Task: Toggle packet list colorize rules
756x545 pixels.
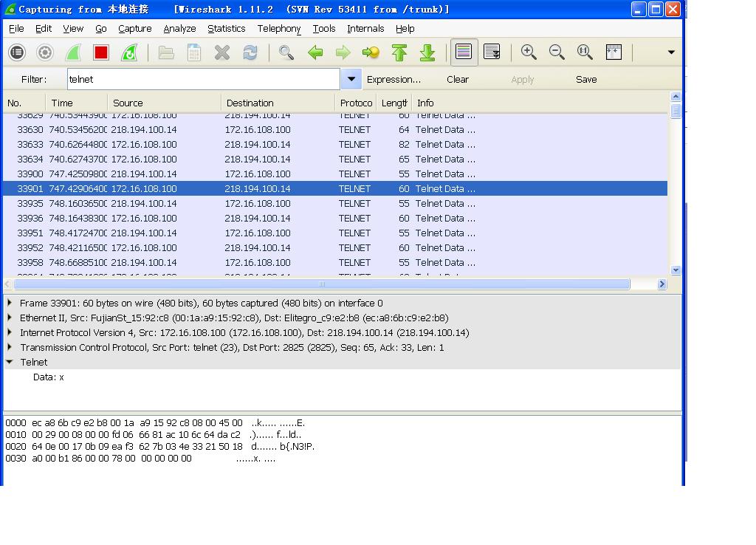Action: (x=464, y=52)
